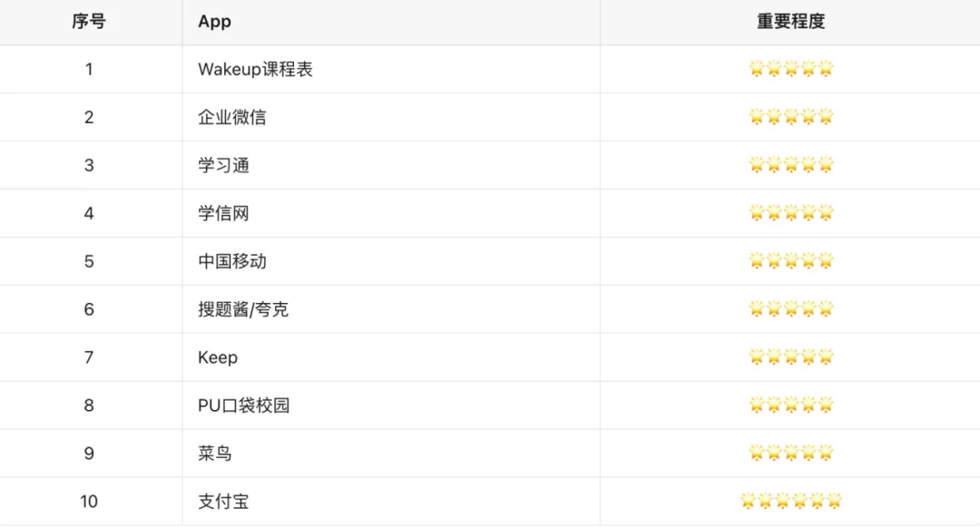Viewport: 980px width, 527px height.
Task: Select the stars for 搜题酱/夸克
Action: (790, 309)
